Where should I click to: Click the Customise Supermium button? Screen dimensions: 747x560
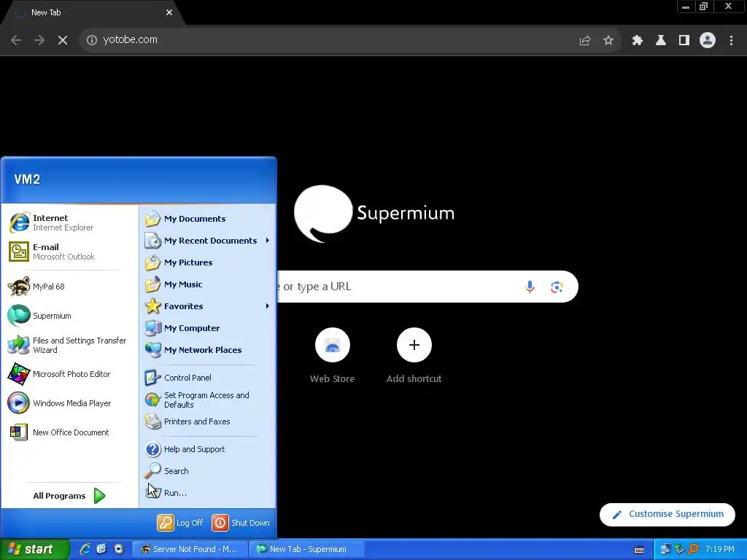tap(667, 514)
